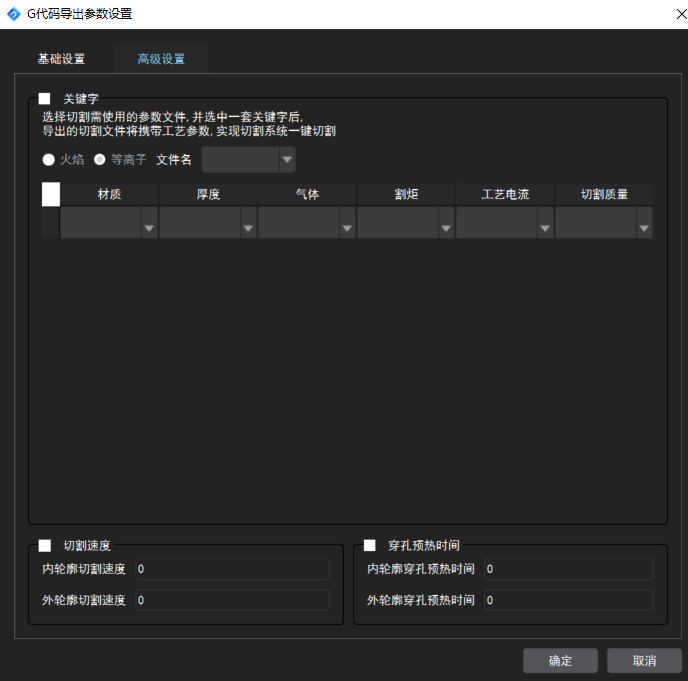The width and height of the screenshot is (688, 681).
Task: Click the 工艺电流 column header
Action: [505, 194]
